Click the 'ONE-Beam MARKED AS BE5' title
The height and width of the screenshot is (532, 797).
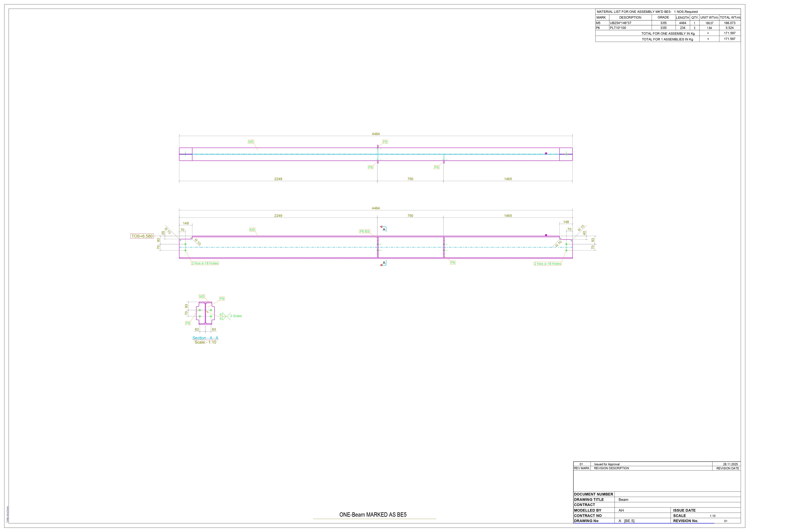[373, 515]
